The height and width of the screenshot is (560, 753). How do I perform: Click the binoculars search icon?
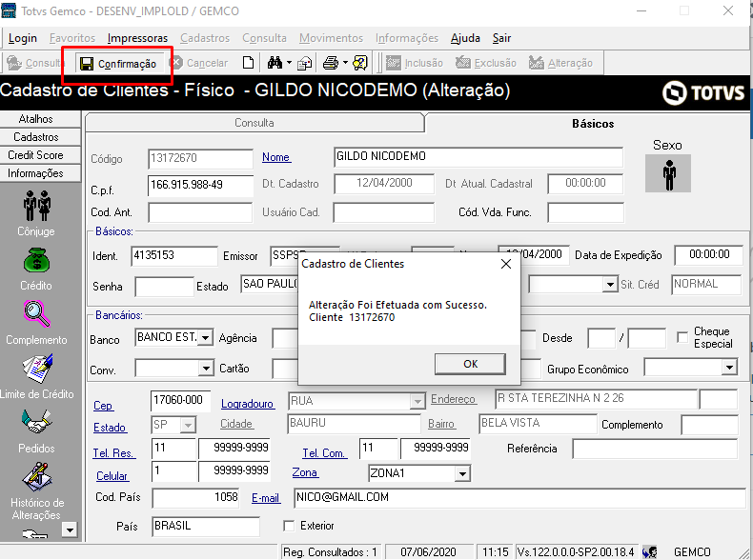tap(275, 63)
